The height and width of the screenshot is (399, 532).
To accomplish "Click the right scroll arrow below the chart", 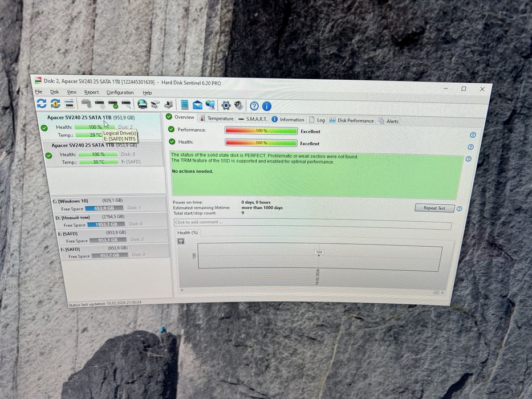I will [442, 292].
